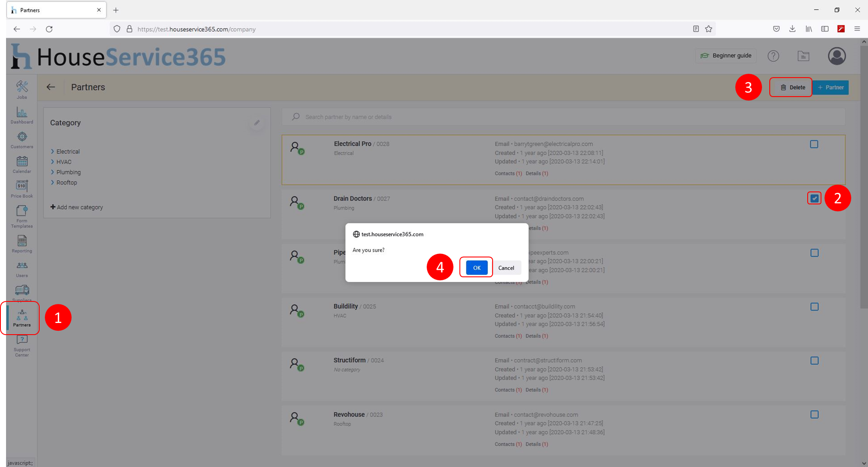
Task: Confirm deletion with OK
Action: pos(477,268)
